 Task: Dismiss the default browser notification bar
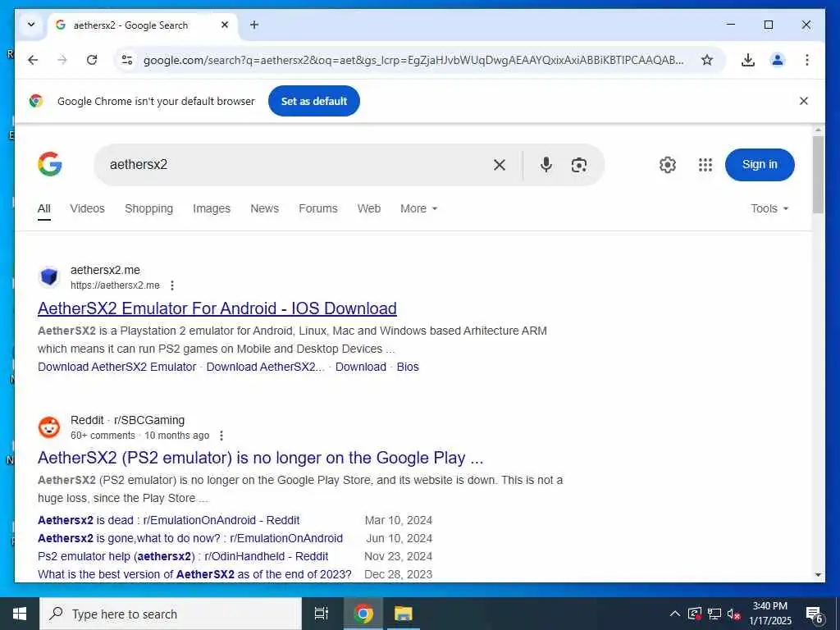pyautogui.click(x=804, y=101)
